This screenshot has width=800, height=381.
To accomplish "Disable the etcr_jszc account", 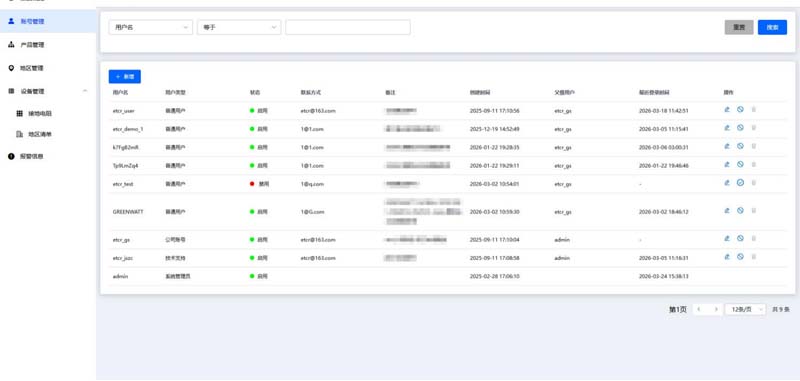I will pos(740,257).
